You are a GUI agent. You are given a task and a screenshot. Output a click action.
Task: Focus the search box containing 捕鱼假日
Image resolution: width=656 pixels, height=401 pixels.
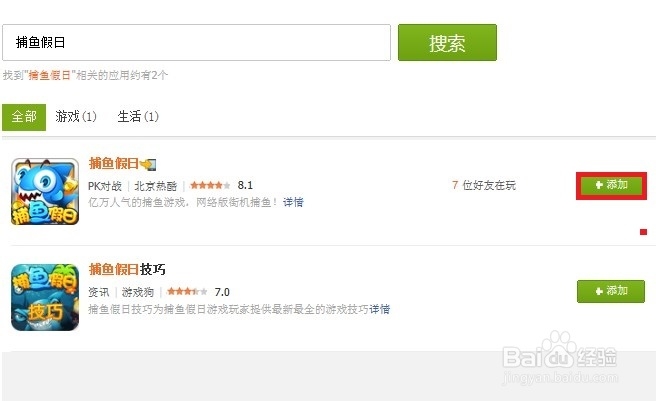tap(196, 42)
